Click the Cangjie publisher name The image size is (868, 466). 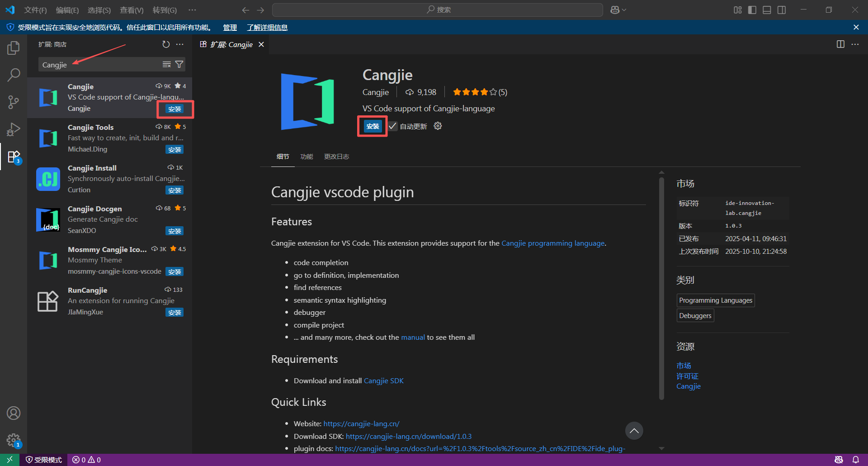click(375, 92)
